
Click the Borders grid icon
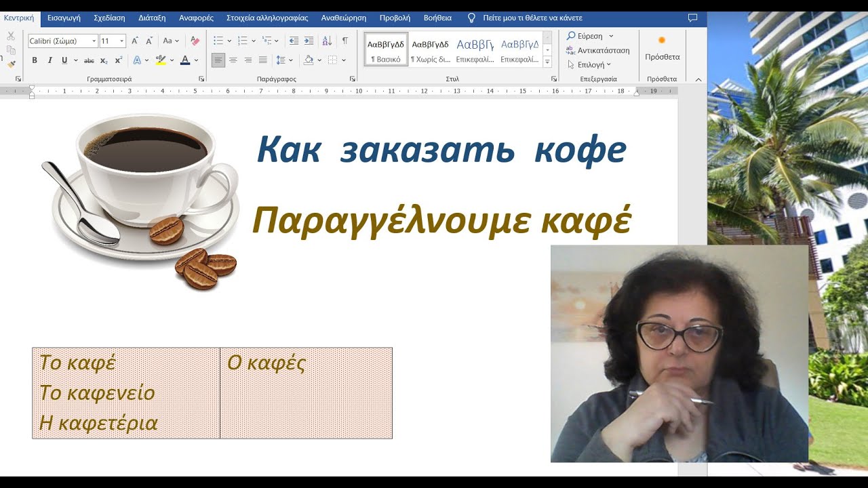[x=332, y=60]
